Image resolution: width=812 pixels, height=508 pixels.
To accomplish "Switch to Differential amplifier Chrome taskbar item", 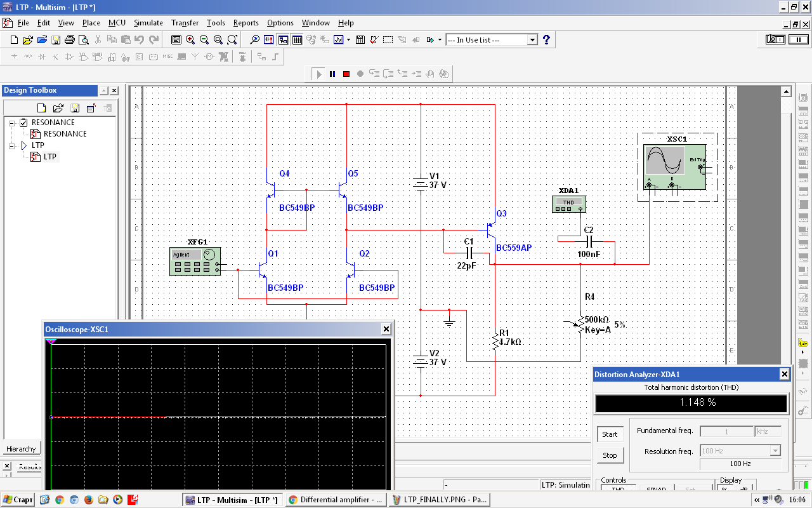I will pos(336,500).
